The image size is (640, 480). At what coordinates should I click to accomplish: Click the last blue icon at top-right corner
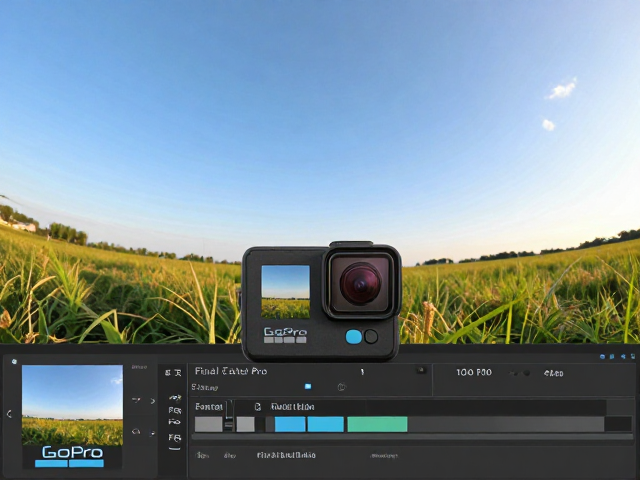pyautogui.click(x=633, y=357)
